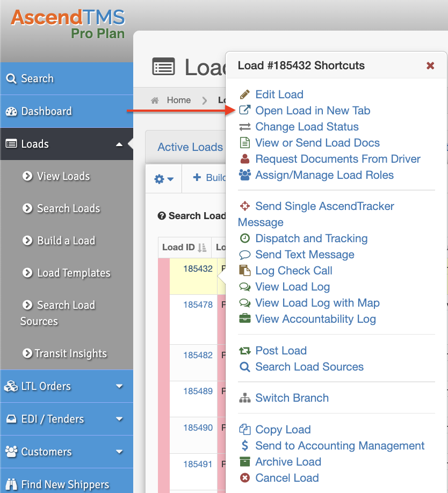Click the speech bubble icon for Send Text Message

244,255
